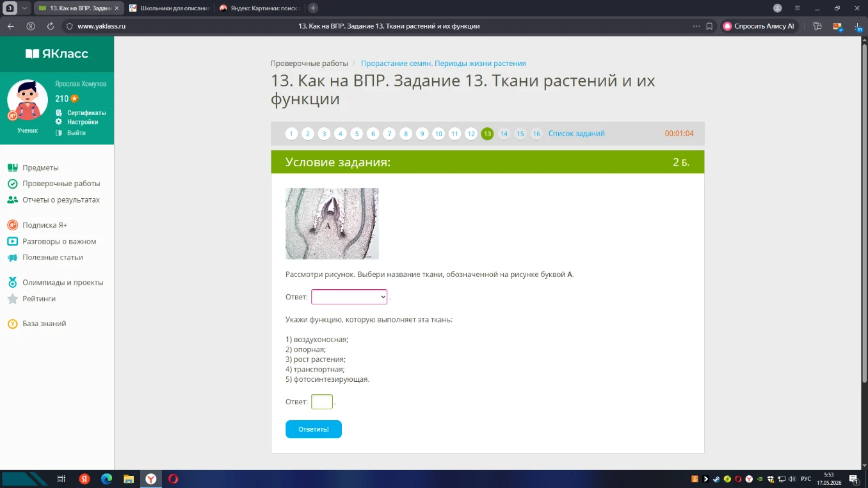Click Выйти to log out
Viewport: 868px width, 488px height.
76,133
